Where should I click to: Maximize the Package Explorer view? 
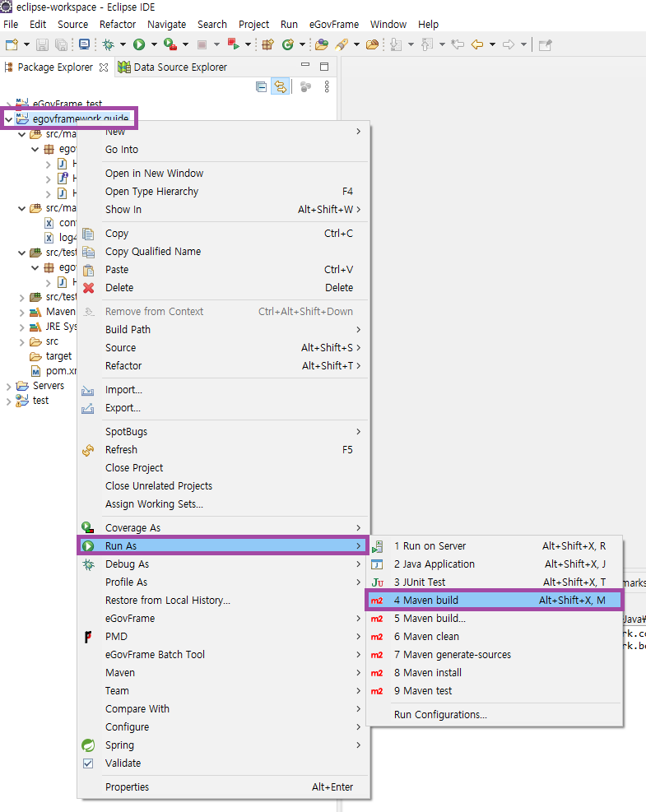[x=324, y=67]
